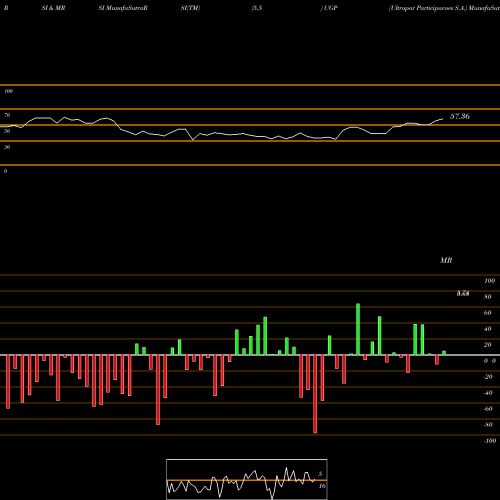Image resolution: width=500 pixels, height=500 pixels.
Task: Click the tallest green MR bar
Action: click(358, 329)
